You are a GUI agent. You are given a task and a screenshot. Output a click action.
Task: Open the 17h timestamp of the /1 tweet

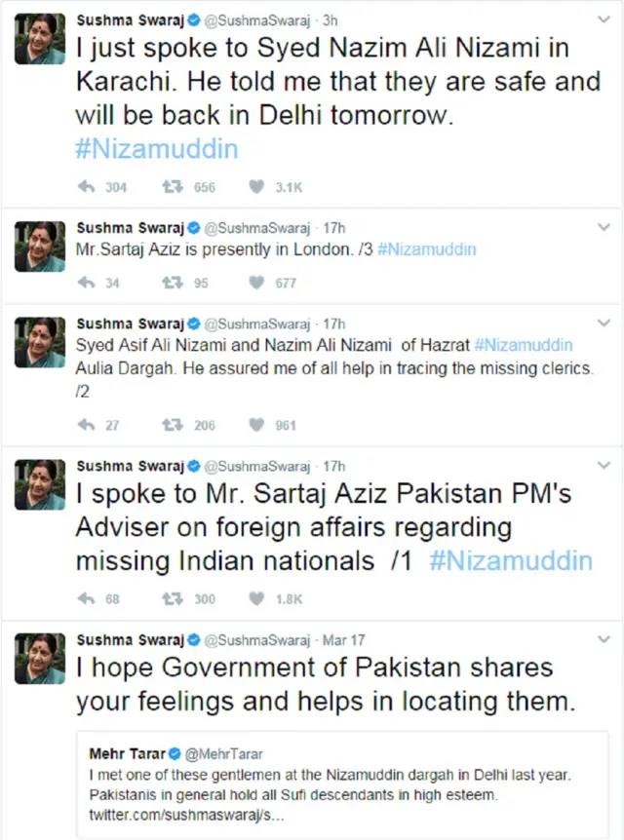pos(332,465)
